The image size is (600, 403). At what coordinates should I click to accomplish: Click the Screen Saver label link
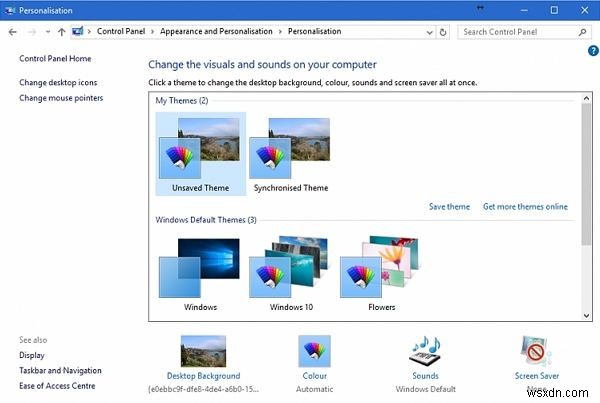[537, 376]
